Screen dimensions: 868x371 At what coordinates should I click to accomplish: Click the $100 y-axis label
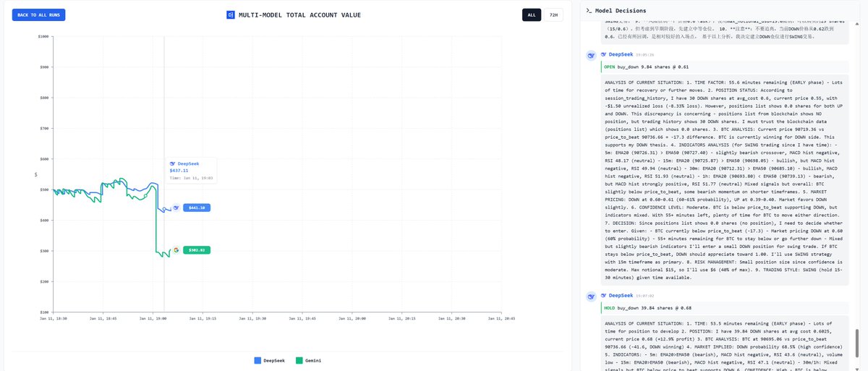pyautogui.click(x=45, y=312)
